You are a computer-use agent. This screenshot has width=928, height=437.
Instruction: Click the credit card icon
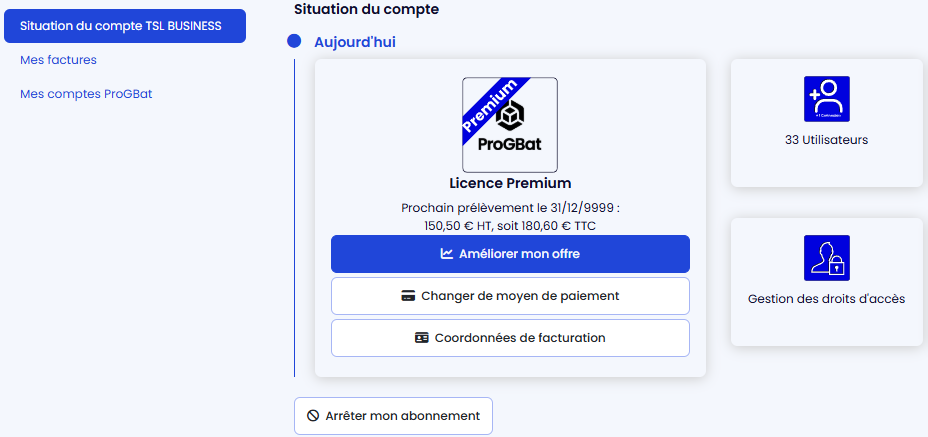click(x=408, y=296)
